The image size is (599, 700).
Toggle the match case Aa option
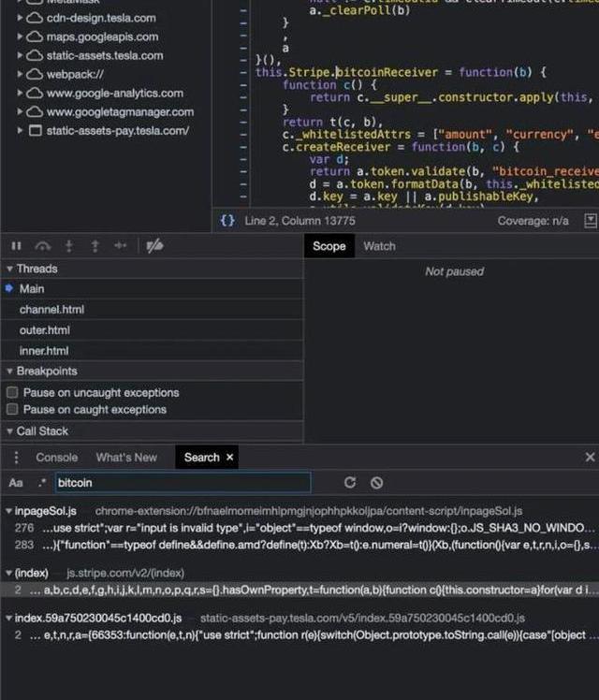pos(16,483)
